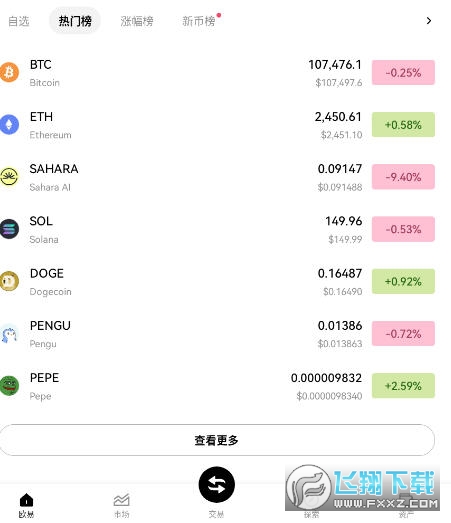Image resolution: width=451 pixels, height=523 pixels.
Task: Switch to the 自选 tab
Action: point(19,21)
